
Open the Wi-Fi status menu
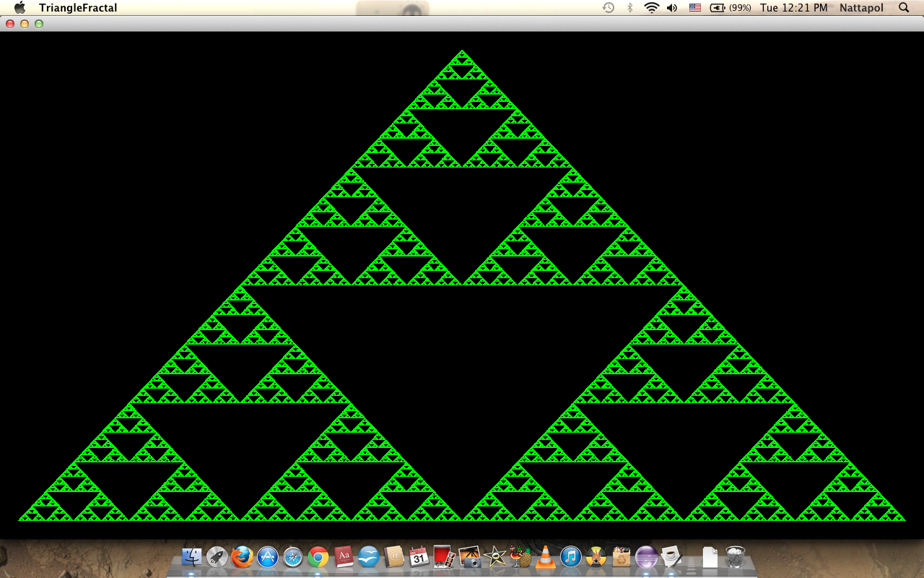tap(652, 8)
